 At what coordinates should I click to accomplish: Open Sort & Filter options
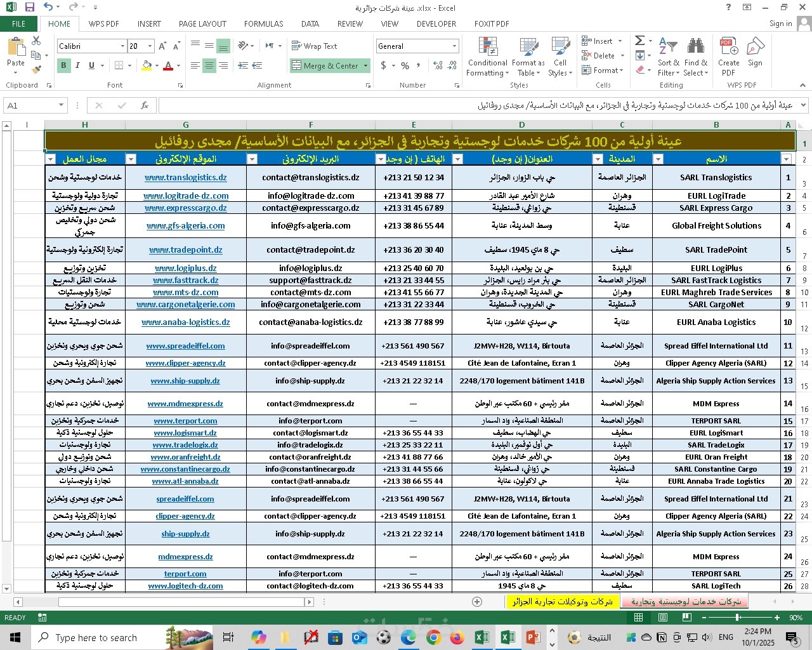[x=668, y=56]
